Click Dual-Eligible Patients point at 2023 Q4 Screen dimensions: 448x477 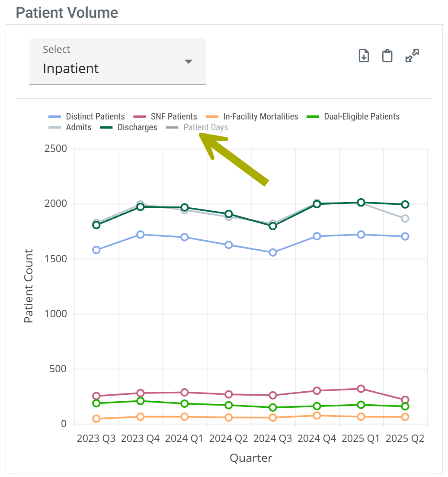click(x=141, y=401)
